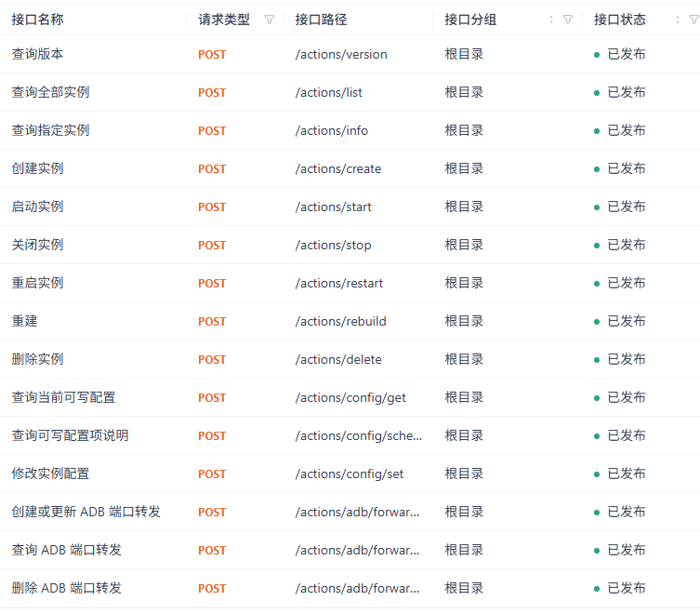The height and width of the screenshot is (614, 700).
Task: Click the /actions/info path cell
Action: pyautogui.click(x=331, y=130)
